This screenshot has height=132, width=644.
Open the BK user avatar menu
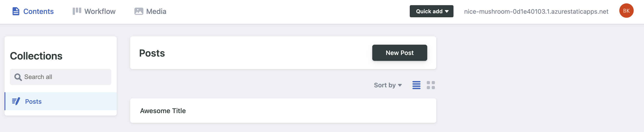(x=626, y=11)
